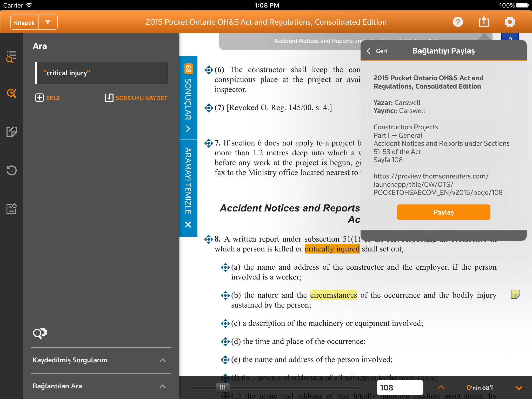
Task: Click the page number 108 field
Action: [x=400, y=388]
